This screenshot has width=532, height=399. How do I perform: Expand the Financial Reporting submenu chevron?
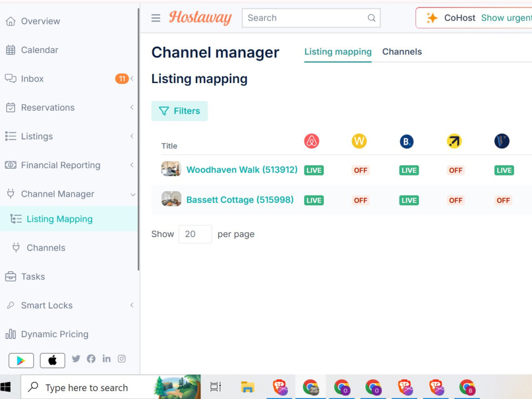pos(132,165)
